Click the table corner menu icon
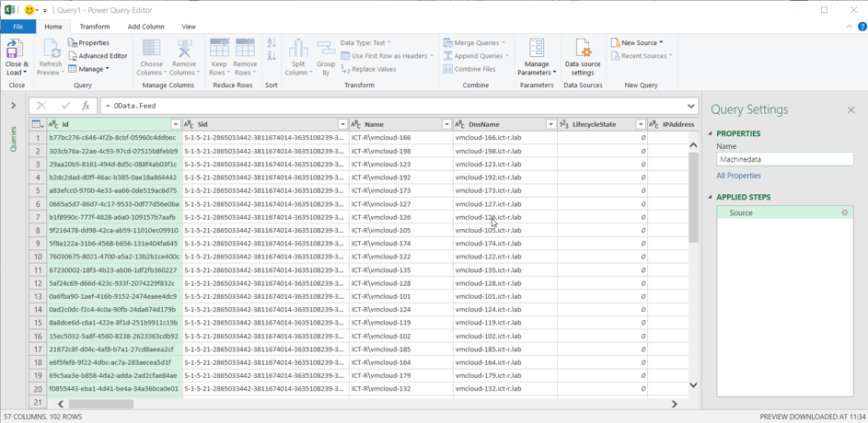The height and width of the screenshot is (423, 868). (38, 124)
